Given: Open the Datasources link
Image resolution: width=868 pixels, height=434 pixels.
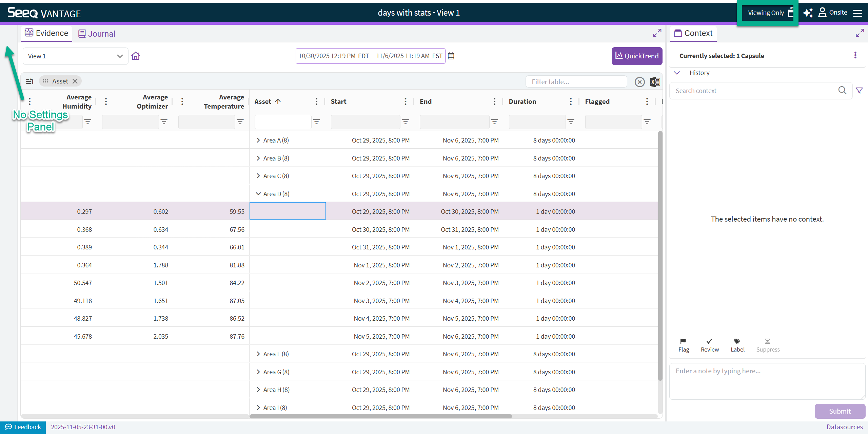Looking at the screenshot, I should pos(844,427).
